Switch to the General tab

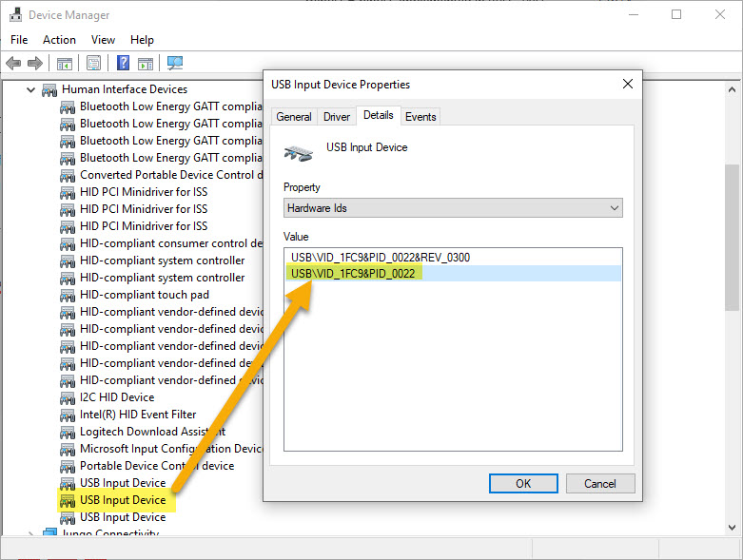[x=293, y=117]
